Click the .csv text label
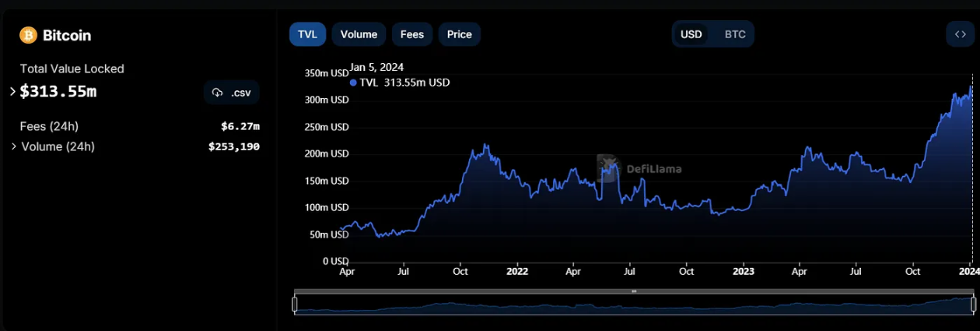Viewport: 980px width, 331px height. 241,93
